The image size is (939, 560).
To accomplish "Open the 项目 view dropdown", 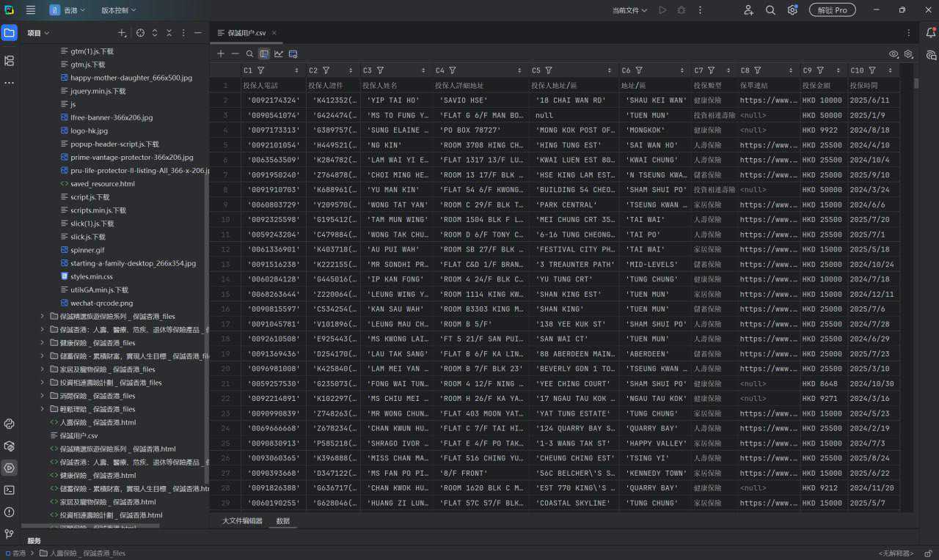I will click(38, 33).
